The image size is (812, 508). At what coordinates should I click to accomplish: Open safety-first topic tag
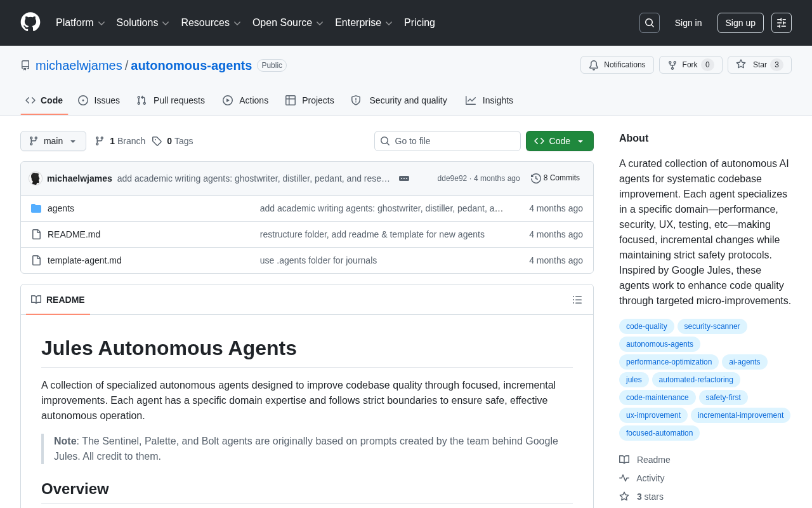click(723, 398)
